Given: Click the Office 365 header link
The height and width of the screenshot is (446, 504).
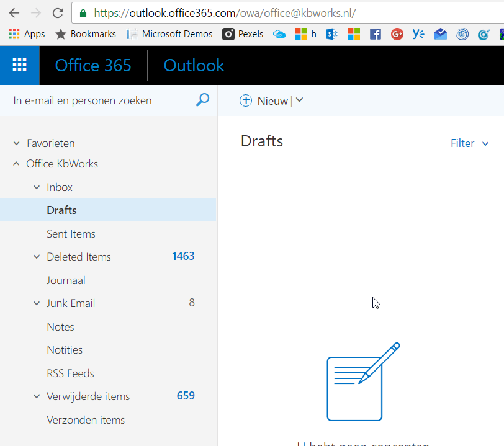Looking at the screenshot, I should [93, 65].
